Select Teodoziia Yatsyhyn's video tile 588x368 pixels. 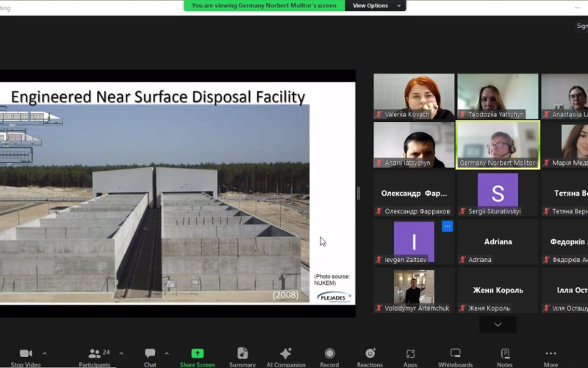pyautogui.click(x=498, y=96)
